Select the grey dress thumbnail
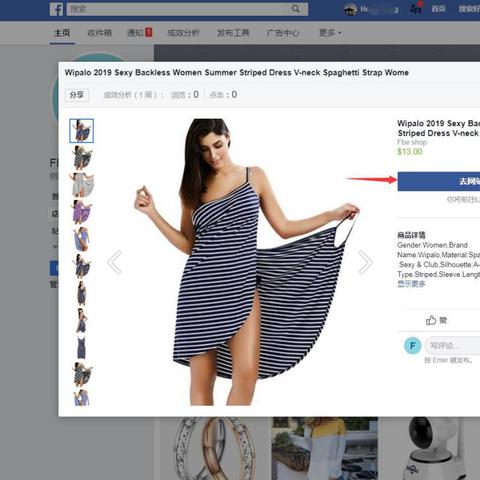Viewport: 480px width, 480px height. pos(82,185)
